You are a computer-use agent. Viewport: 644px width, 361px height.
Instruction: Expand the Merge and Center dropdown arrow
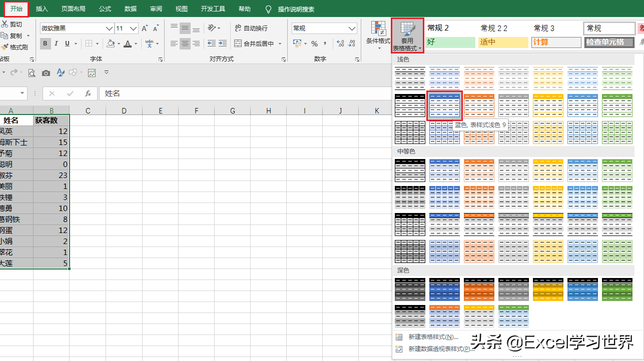click(280, 43)
